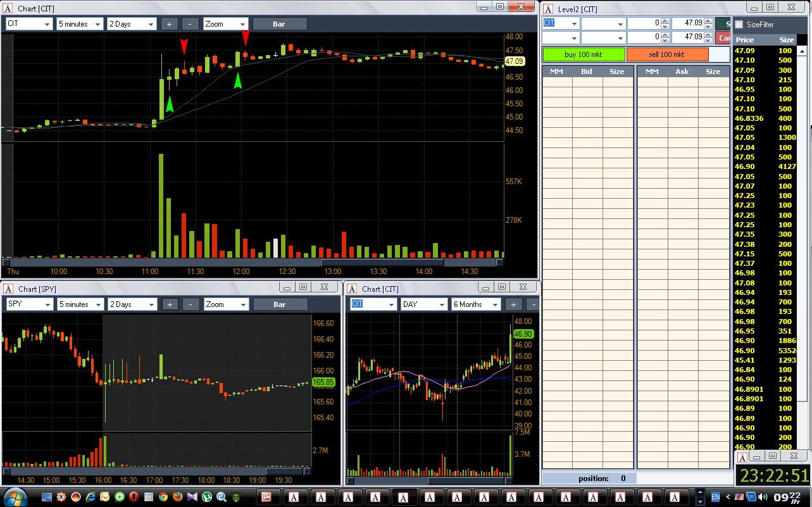Click the daily Chart [CIT] window title icon
This screenshot has width=812, height=507.
(x=352, y=288)
